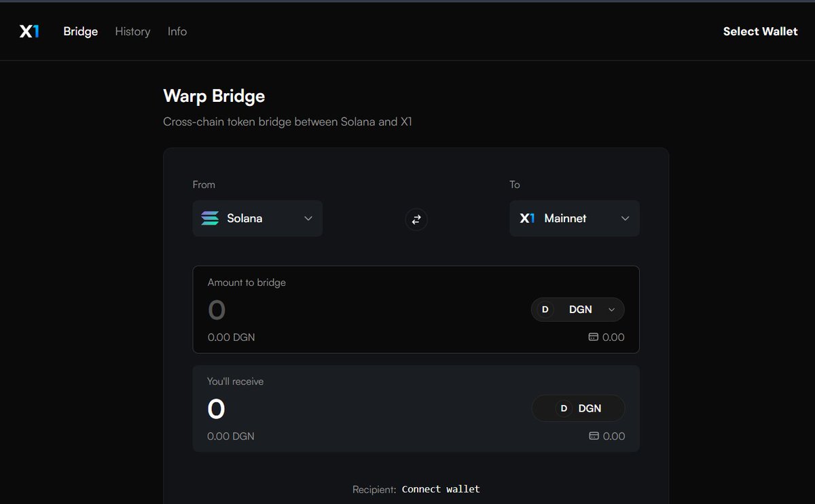
Task: Open the Info tab
Action: (x=177, y=31)
